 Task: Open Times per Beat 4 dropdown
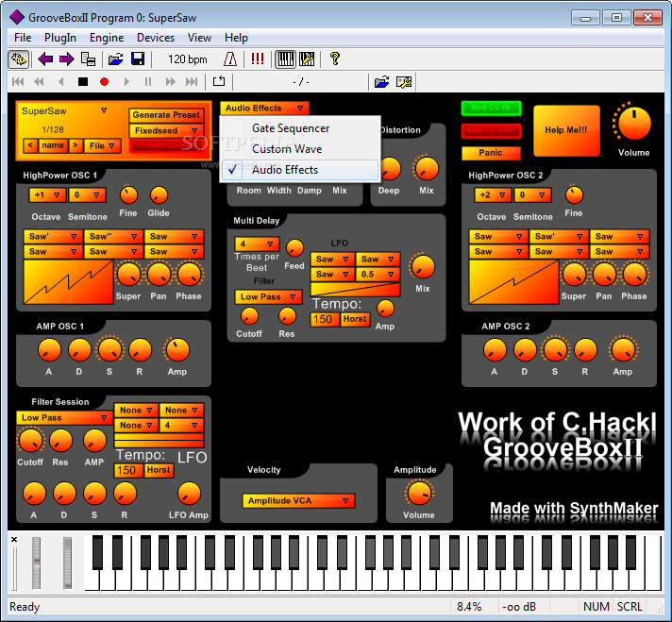pos(257,244)
